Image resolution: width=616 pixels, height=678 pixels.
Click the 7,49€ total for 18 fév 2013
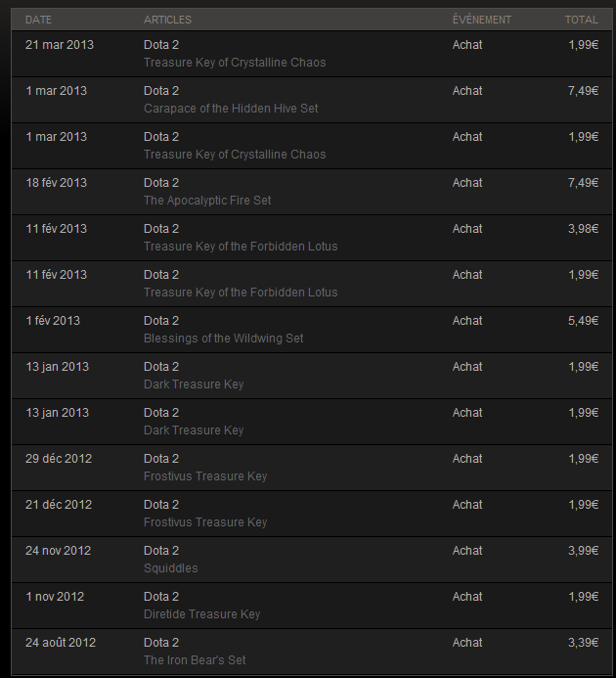coord(583,183)
